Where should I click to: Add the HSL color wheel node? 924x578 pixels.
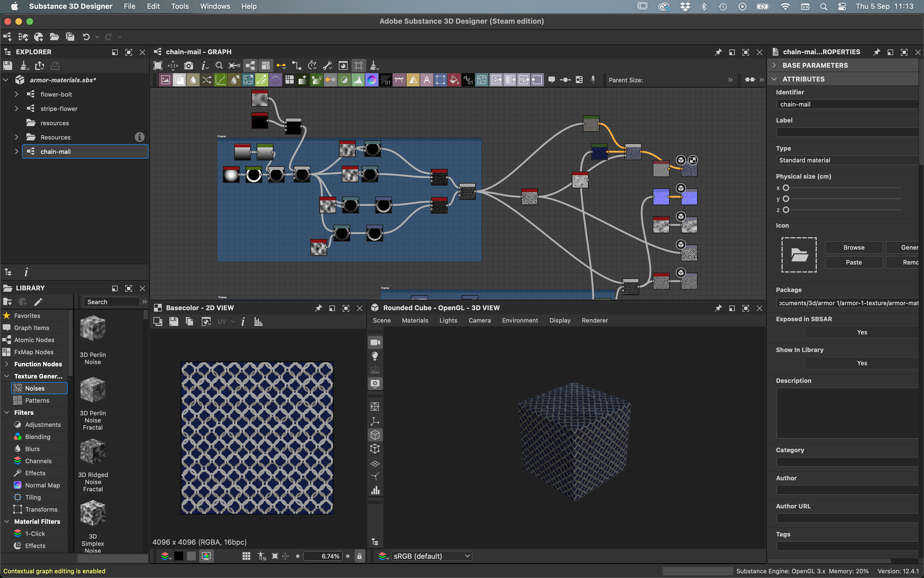[x=372, y=80]
